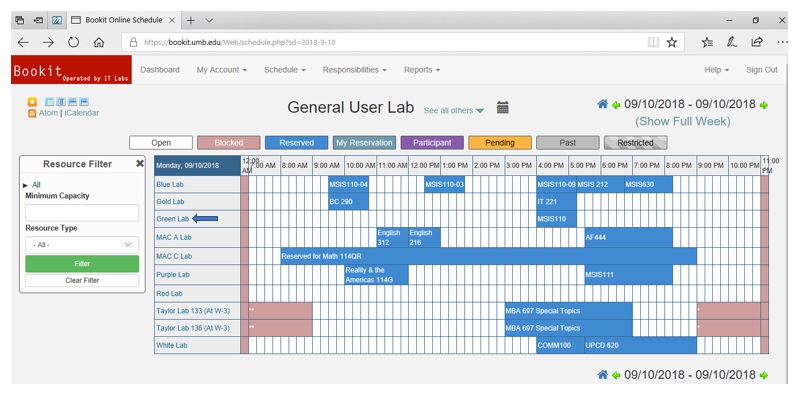Click the Atom RSS feed icon
The image size is (795, 395).
(32, 114)
